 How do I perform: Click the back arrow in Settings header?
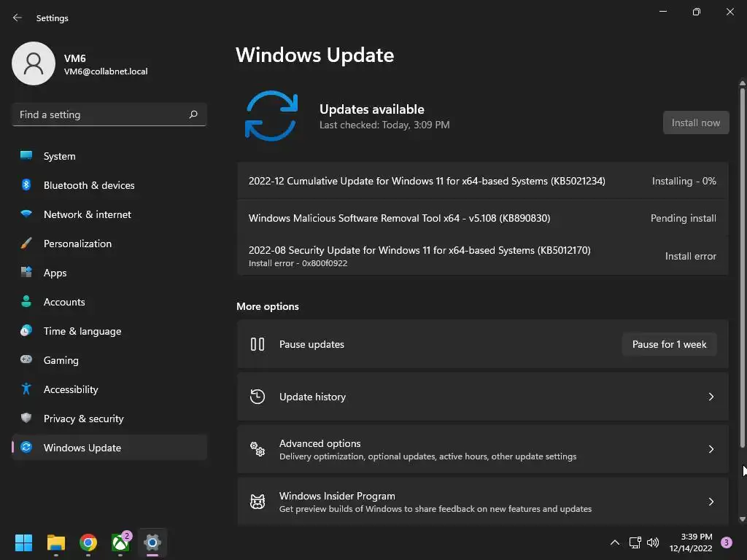click(x=18, y=17)
